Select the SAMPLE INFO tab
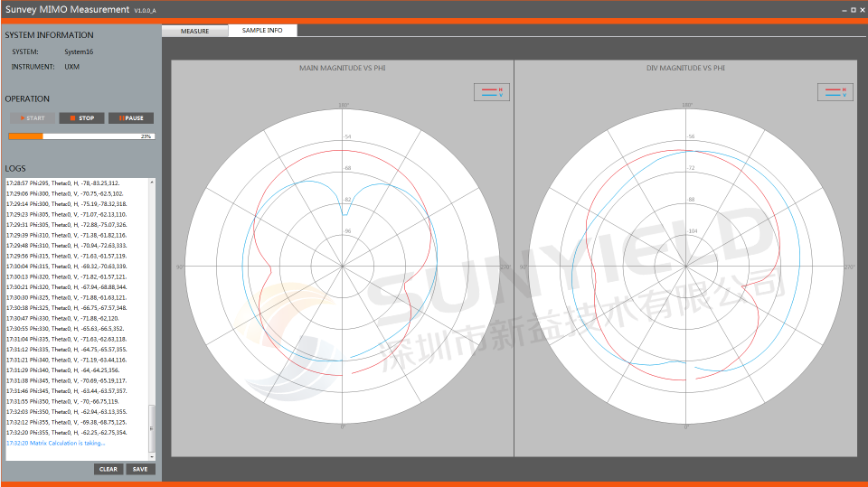This screenshot has width=868, height=487. click(x=262, y=31)
